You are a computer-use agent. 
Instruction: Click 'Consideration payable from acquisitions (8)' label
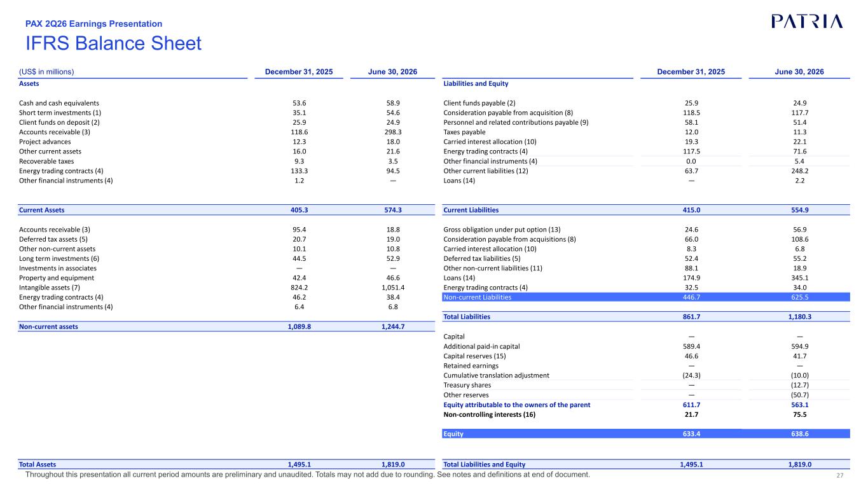(x=509, y=239)
